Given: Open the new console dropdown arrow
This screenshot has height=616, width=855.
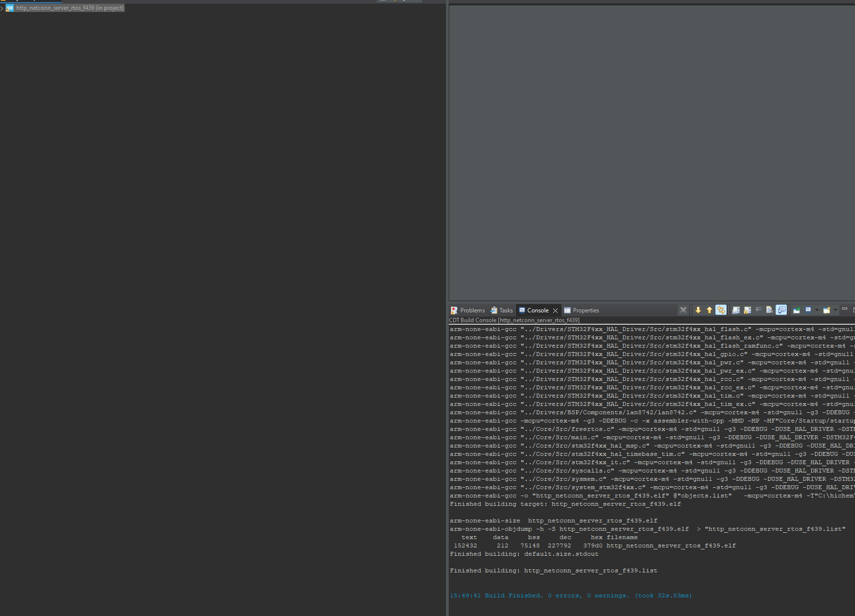Looking at the screenshot, I should point(835,310).
